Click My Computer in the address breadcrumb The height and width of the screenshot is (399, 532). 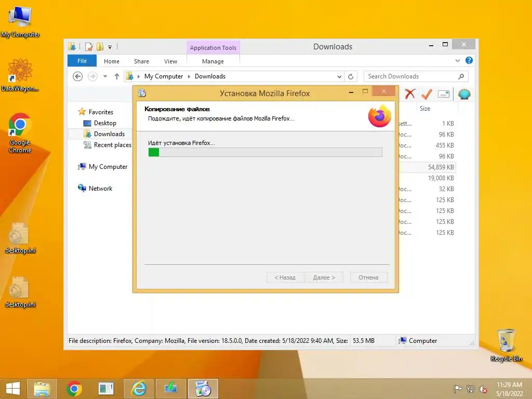pos(164,76)
